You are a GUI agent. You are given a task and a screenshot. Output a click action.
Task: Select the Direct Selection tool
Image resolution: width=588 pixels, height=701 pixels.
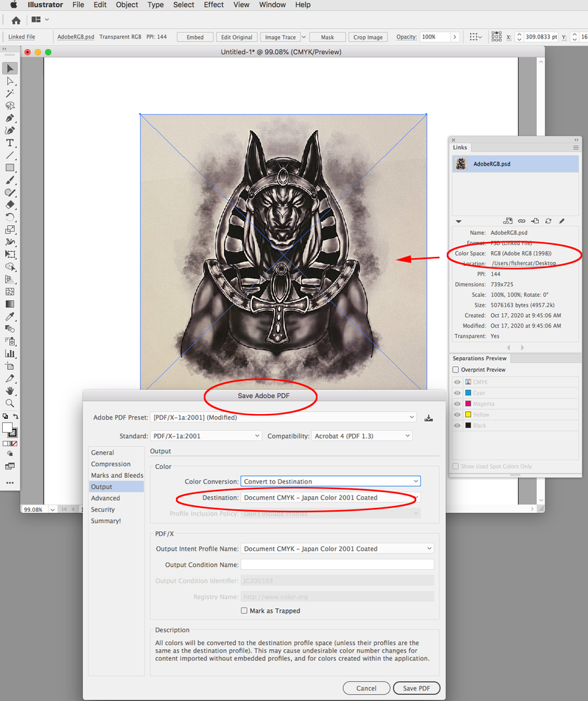coord(10,81)
